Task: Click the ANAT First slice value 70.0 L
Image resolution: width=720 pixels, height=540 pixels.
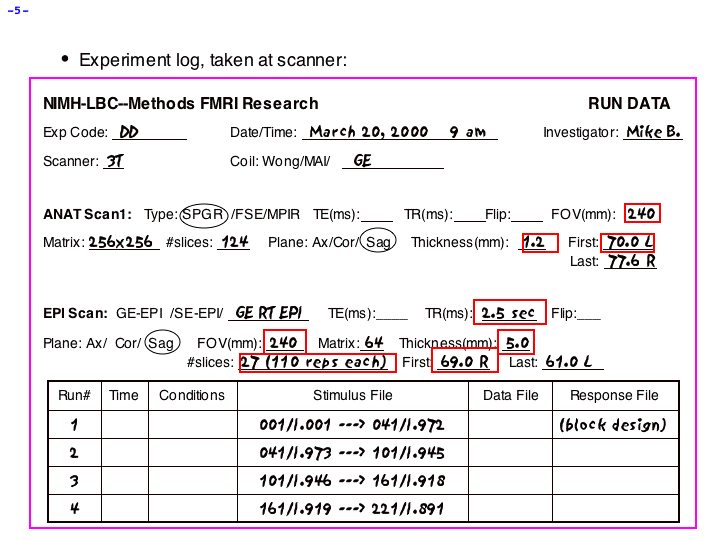Action: [x=629, y=242]
